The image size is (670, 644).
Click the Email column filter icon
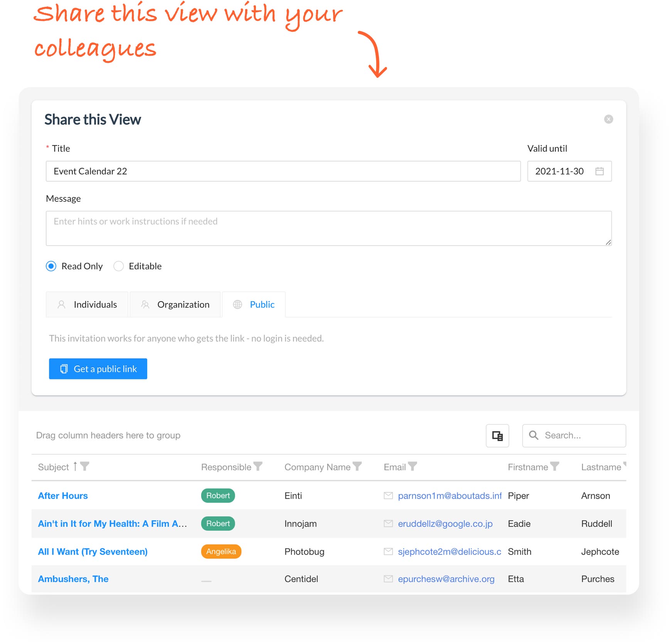pos(412,467)
